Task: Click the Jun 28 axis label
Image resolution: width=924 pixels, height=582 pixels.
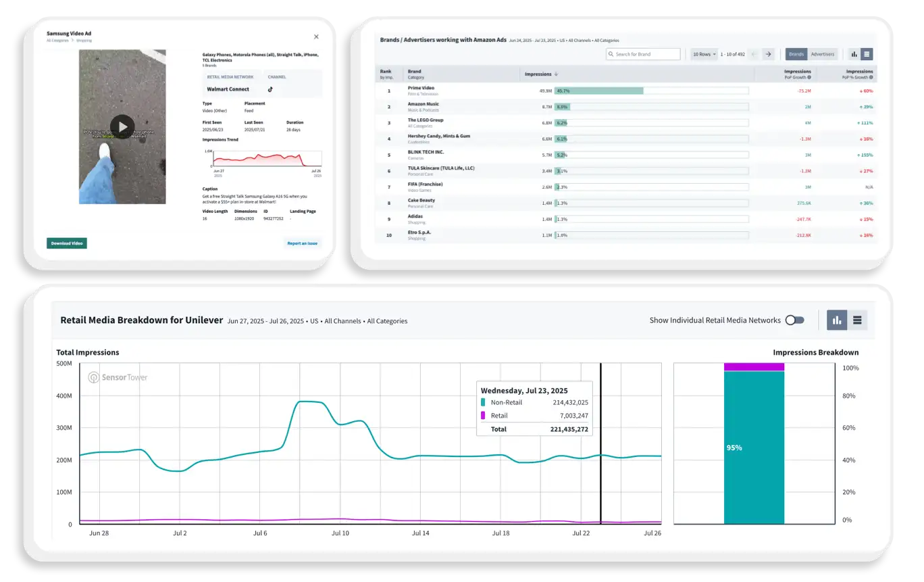Action: click(x=100, y=533)
